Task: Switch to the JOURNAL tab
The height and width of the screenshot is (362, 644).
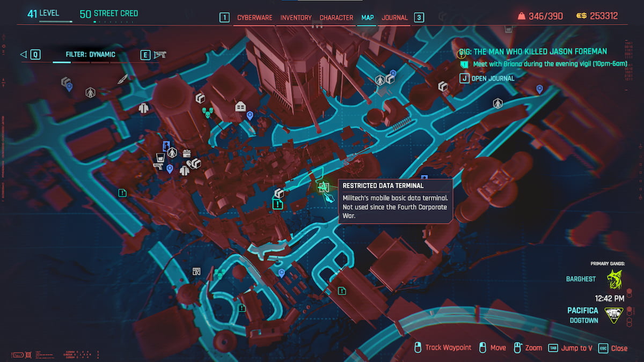Action: 394,17
